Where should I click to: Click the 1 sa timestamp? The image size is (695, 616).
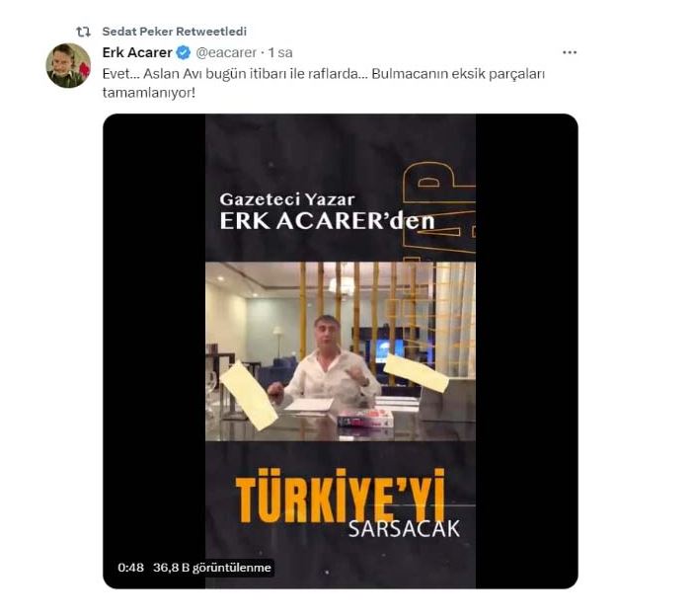coord(280,52)
